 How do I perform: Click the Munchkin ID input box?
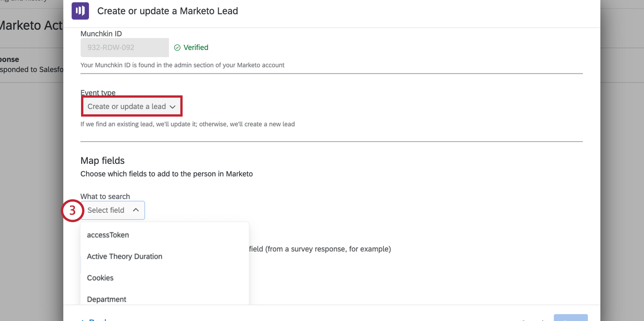(x=125, y=48)
